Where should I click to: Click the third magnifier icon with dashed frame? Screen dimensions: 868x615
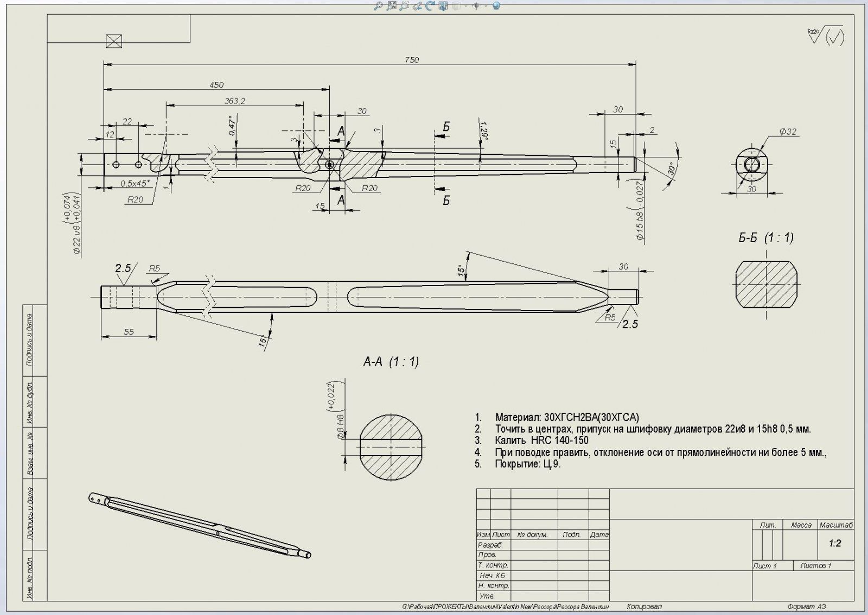pos(404,6)
